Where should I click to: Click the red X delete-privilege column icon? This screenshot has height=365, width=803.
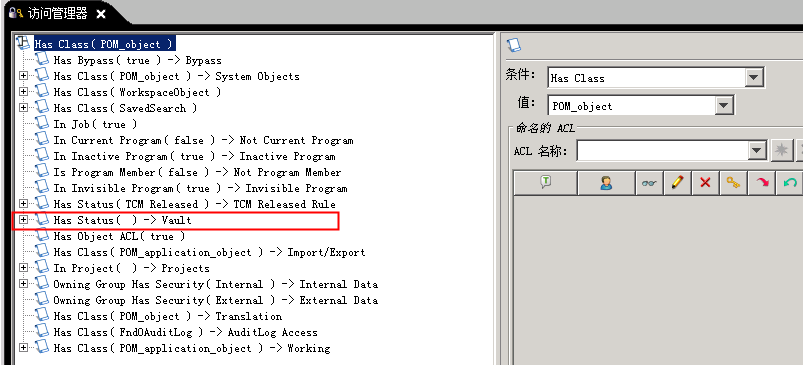705,183
